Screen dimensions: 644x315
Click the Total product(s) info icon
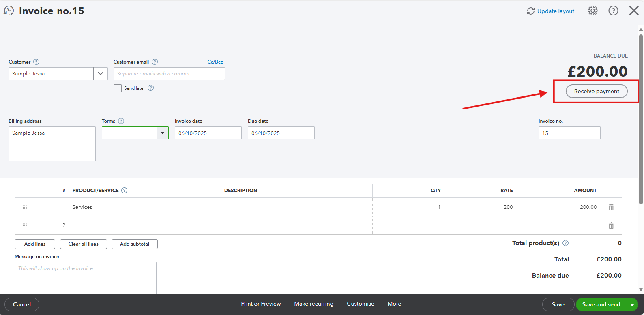coord(566,243)
